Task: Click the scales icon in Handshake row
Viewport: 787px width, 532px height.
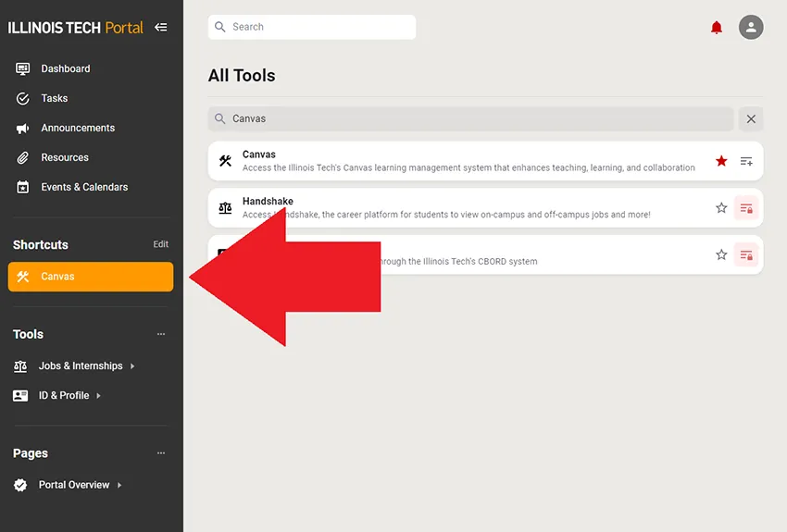Action: click(225, 207)
